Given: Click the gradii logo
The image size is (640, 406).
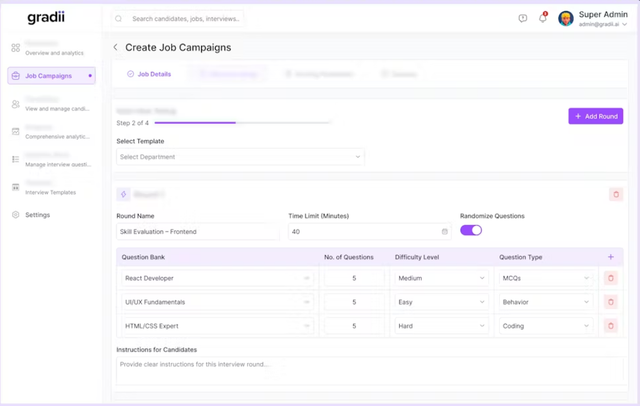Looking at the screenshot, I should pyautogui.click(x=46, y=17).
